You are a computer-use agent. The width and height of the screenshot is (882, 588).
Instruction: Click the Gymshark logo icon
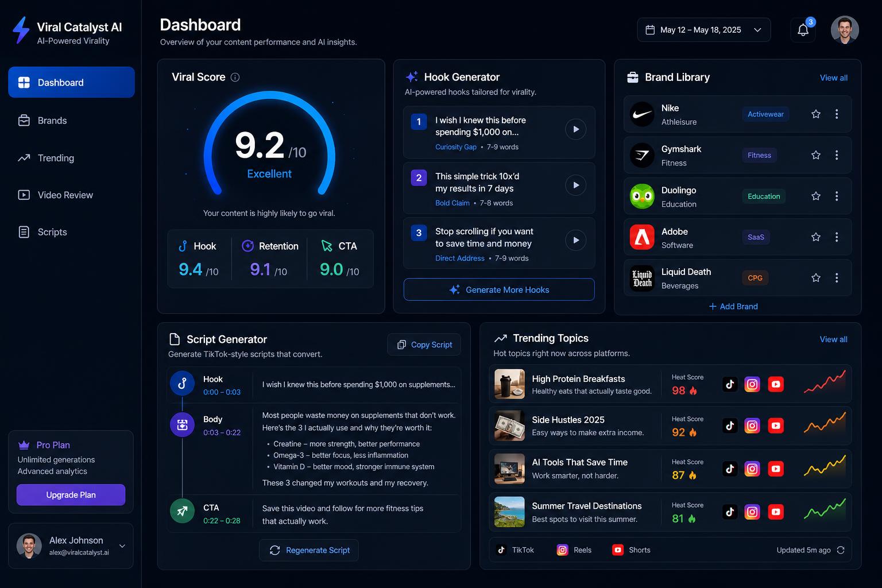tap(642, 155)
